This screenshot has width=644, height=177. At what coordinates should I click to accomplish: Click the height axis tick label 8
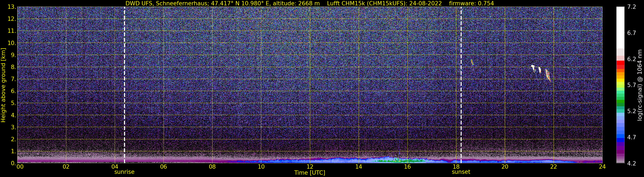pyautogui.click(x=13, y=67)
